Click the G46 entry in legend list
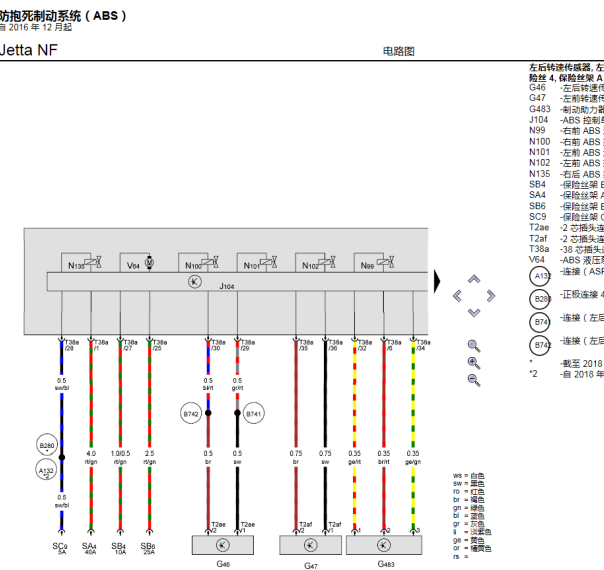Screen dimensions: 604x570 tap(566, 88)
